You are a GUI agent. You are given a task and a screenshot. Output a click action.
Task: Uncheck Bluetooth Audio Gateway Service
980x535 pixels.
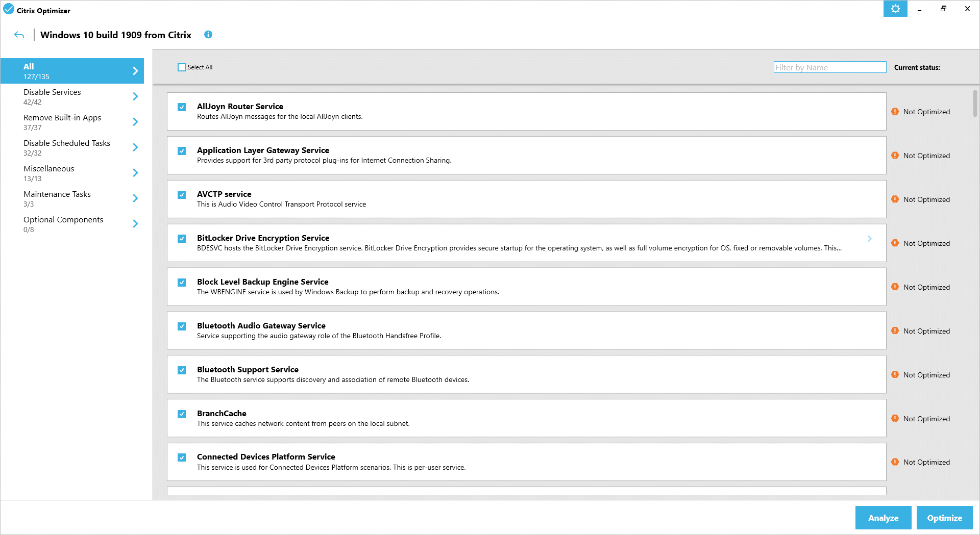[x=182, y=326]
